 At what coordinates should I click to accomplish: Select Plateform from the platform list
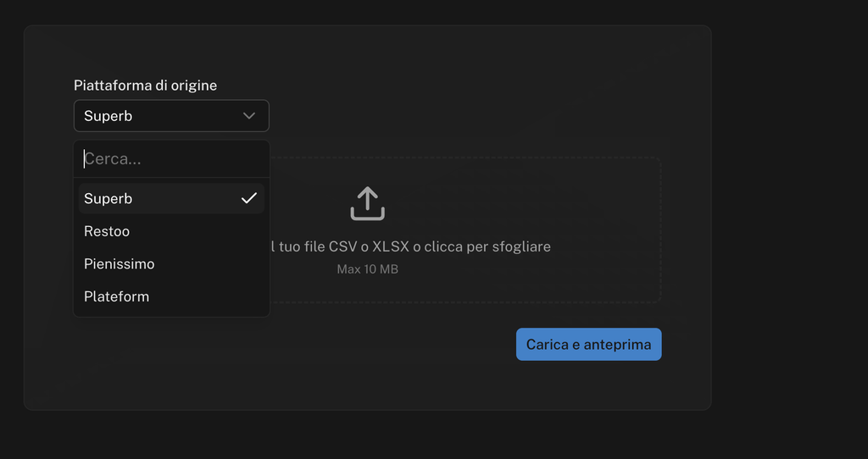[x=171, y=296]
